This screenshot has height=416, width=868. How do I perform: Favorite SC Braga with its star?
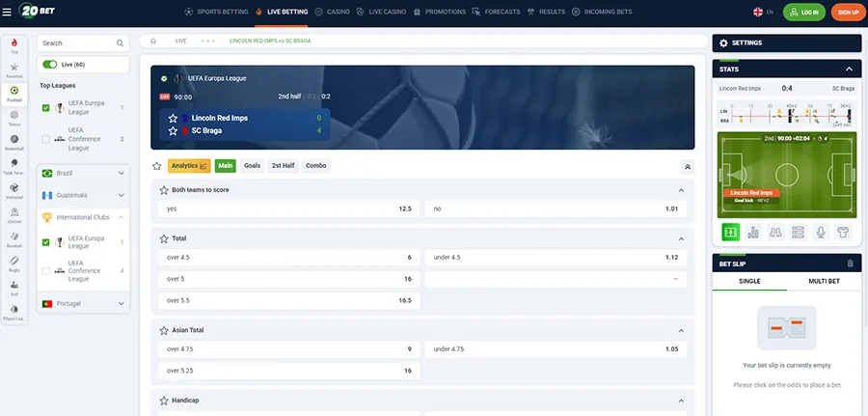tap(173, 130)
